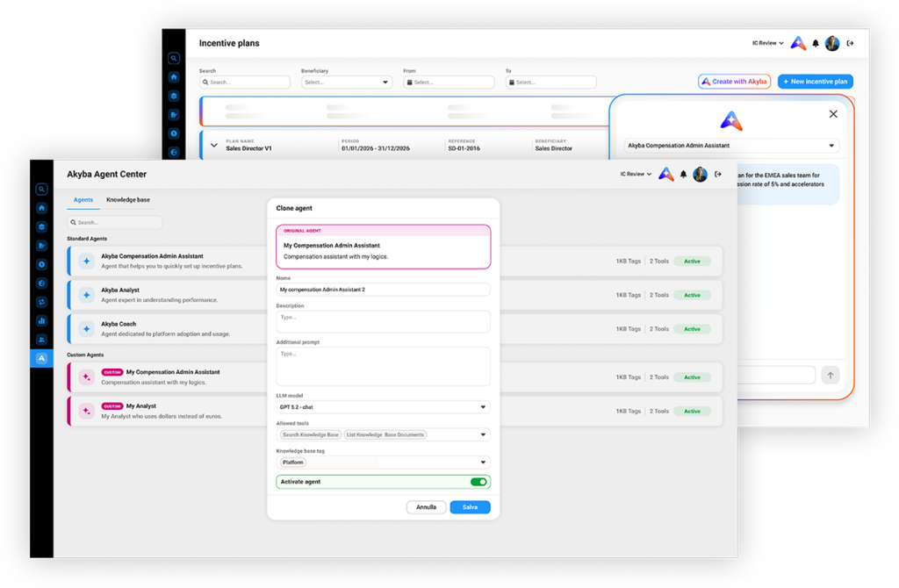The width and height of the screenshot is (899, 588).
Task: Click home icon in Incentive plans sidebar
Action: pos(174,77)
